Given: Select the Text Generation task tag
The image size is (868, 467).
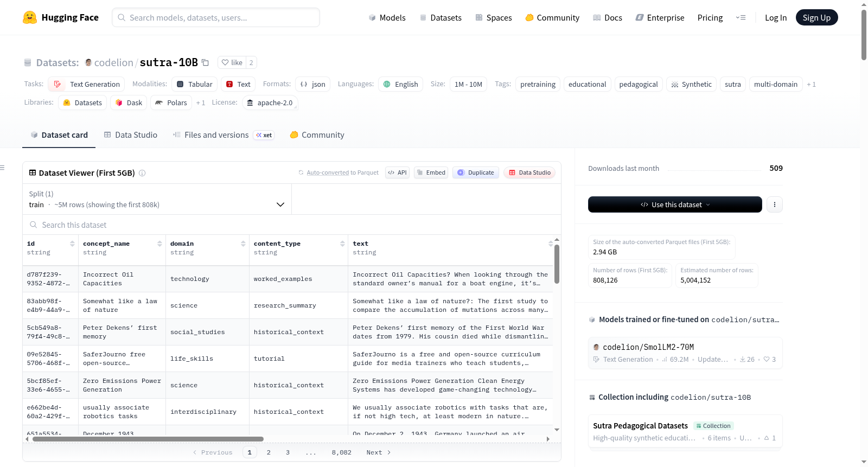Looking at the screenshot, I should click(x=86, y=84).
